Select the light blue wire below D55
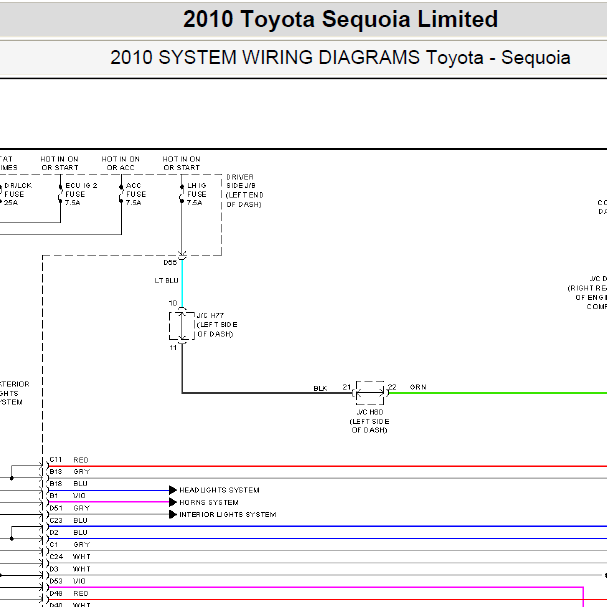This screenshot has width=607, height=607. pyautogui.click(x=182, y=284)
